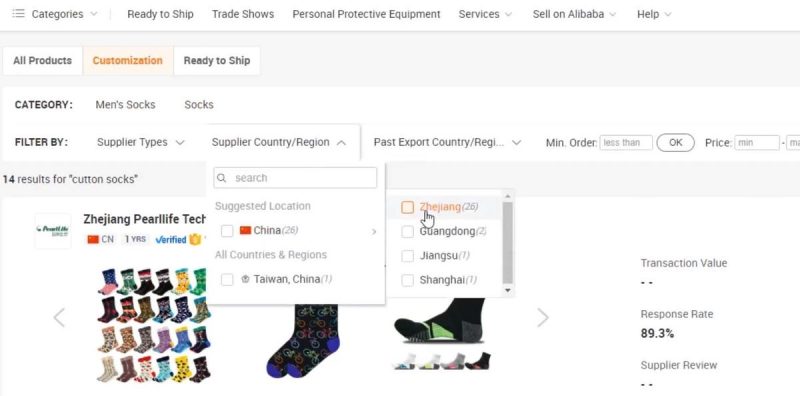800x396 pixels.
Task: Open Men's Socks category link
Action: point(126,105)
